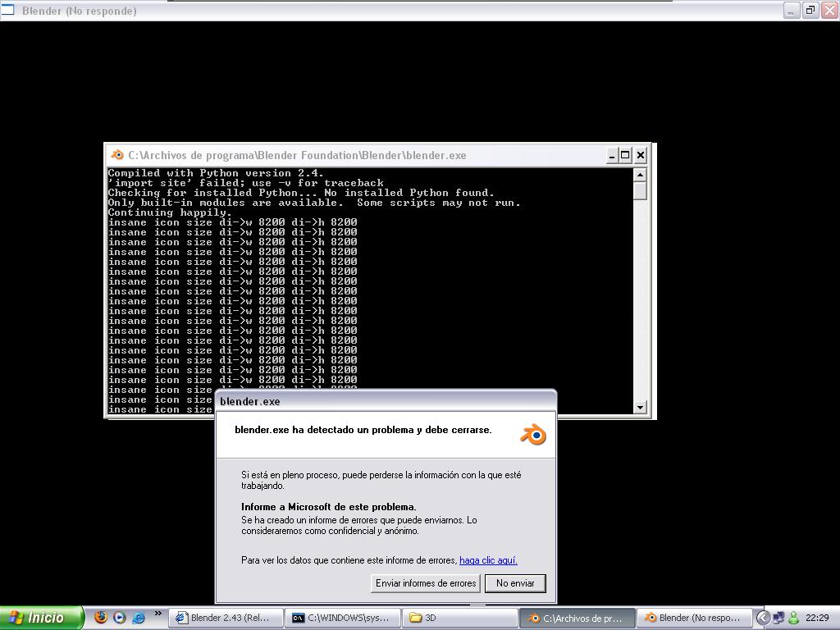Launch Windows Media Player from quick launch
840x630 pixels.
tap(120, 617)
